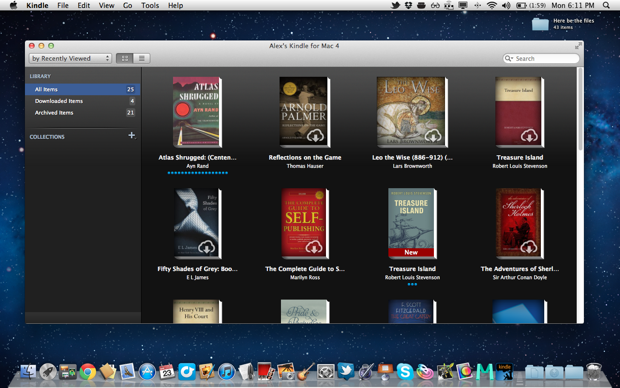Open Wi-Fi status in the menu bar

491,6
